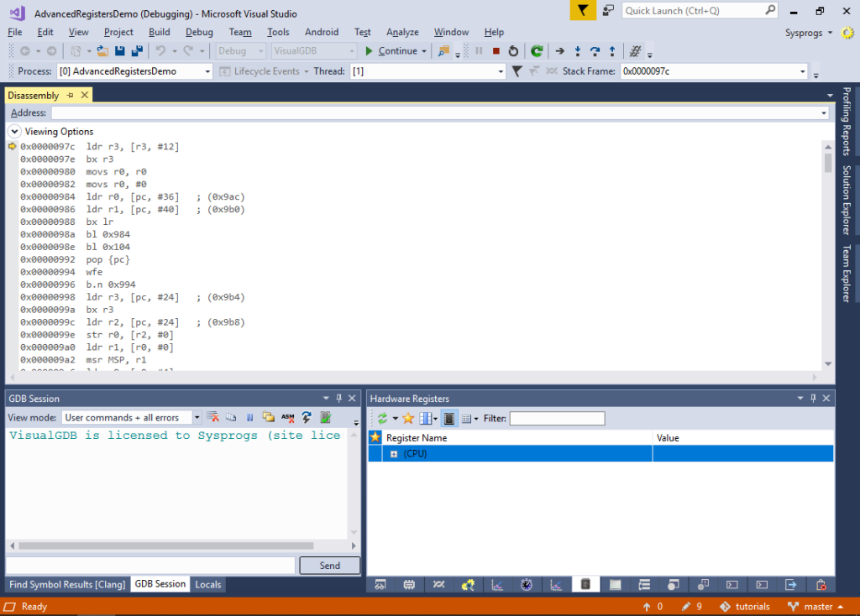Expand the Viewing Options section
860x616 pixels.
pyautogui.click(x=15, y=132)
